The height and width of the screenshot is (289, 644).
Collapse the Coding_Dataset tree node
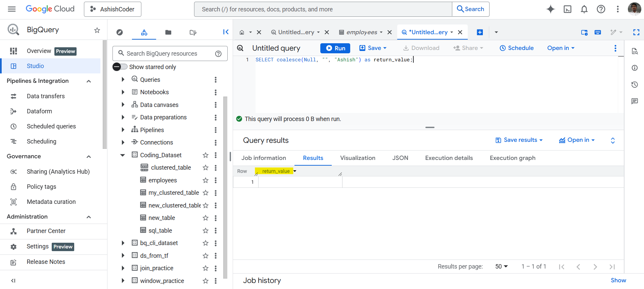pos(123,155)
